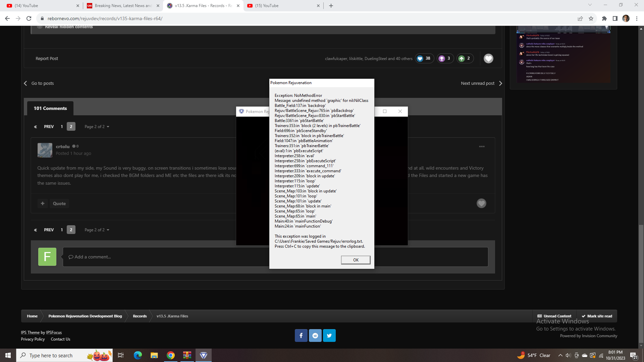Go to page 1 in bottom pagination
The width and height of the screenshot is (644, 362).
[x=62, y=230]
